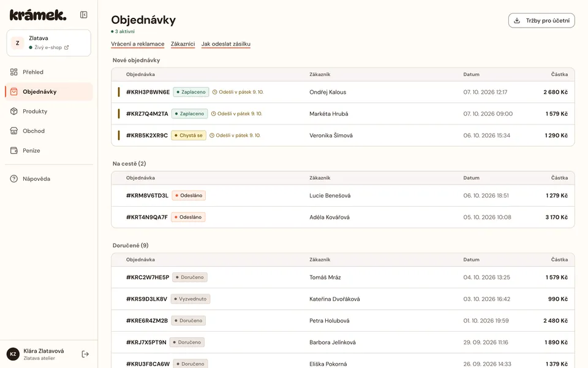Open order #KRH3P8WN6E
Image resolution: width=588 pixels, height=368 pixels.
(148, 92)
